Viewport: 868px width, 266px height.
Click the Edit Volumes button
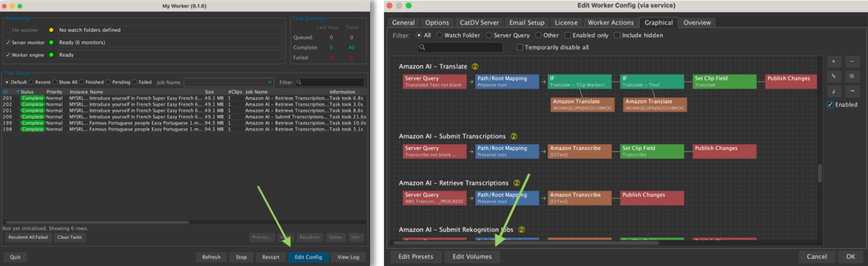click(472, 257)
